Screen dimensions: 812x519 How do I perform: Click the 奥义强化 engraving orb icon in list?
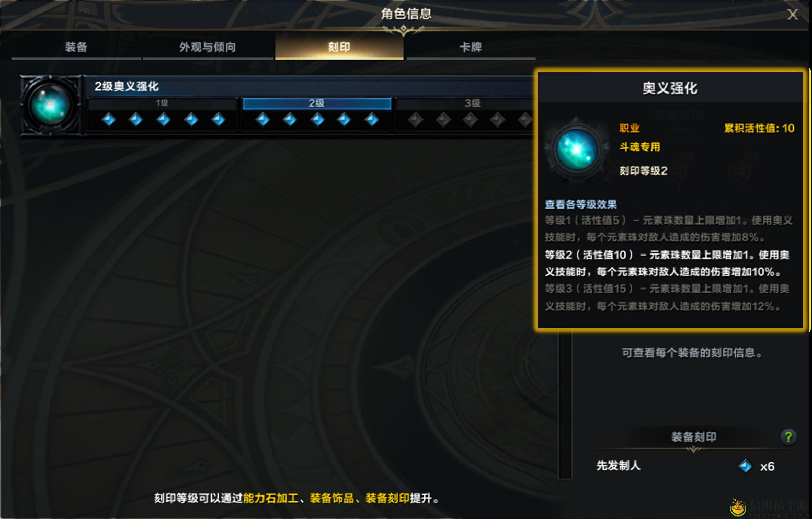[x=51, y=105]
